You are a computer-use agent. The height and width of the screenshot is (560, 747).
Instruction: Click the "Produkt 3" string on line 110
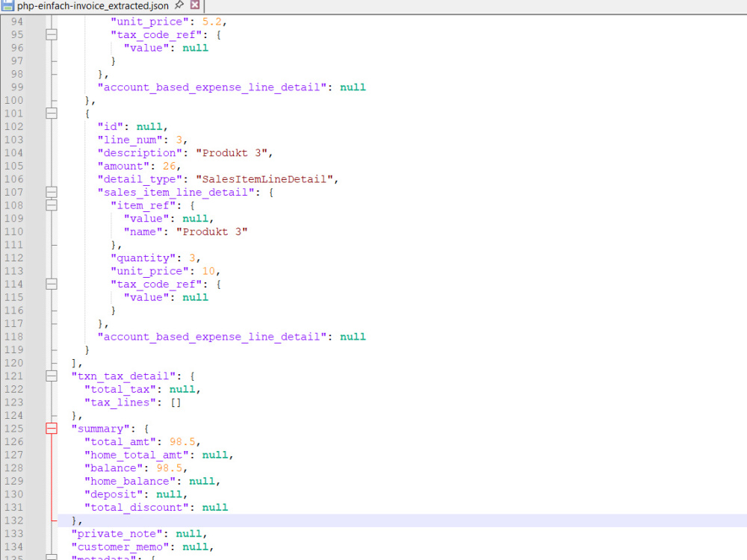point(212,232)
